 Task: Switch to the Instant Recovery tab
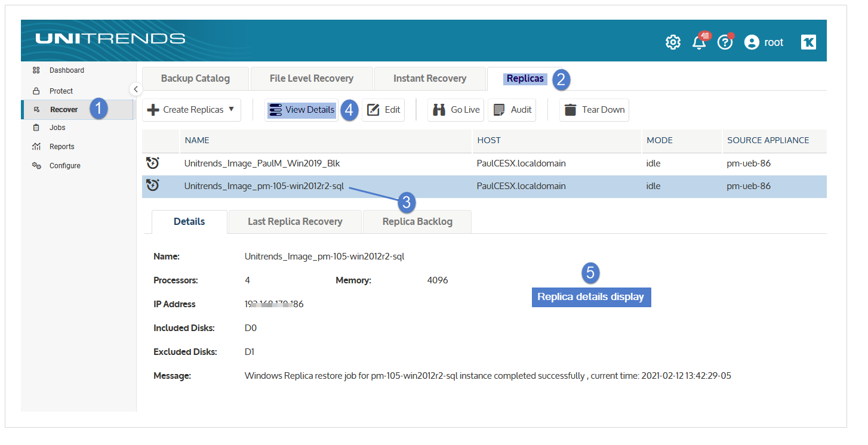coord(430,79)
